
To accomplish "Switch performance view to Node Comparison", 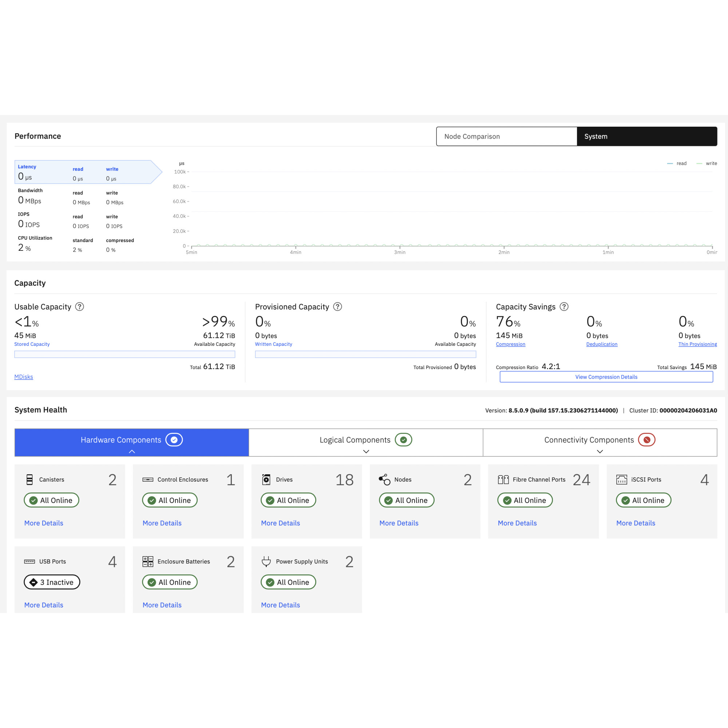I will (506, 136).
